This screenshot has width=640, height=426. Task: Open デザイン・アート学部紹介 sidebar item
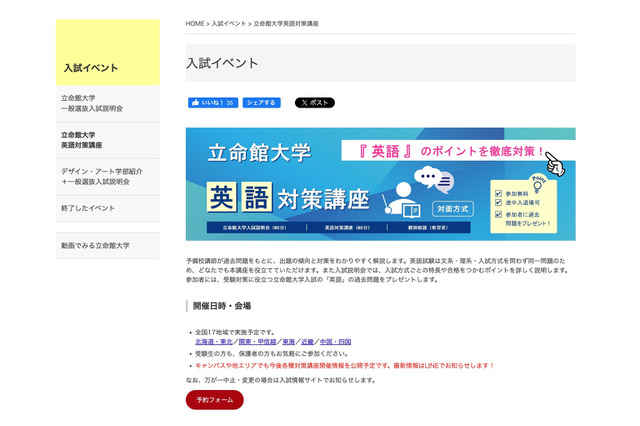[100, 176]
